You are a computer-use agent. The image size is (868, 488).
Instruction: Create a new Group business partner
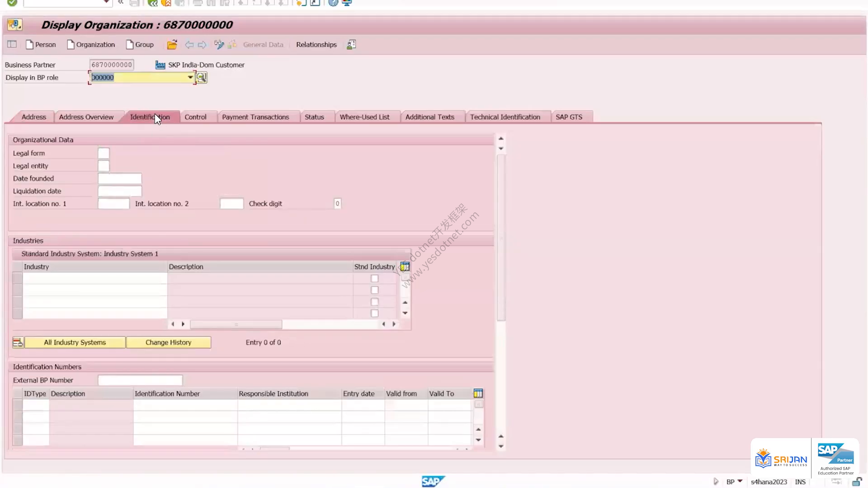coord(140,44)
